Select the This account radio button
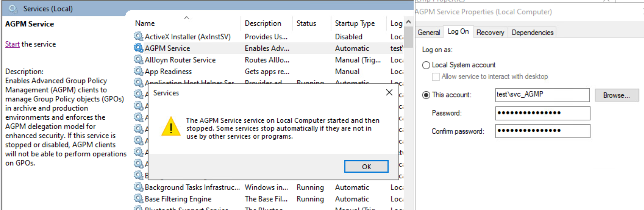 (x=426, y=95)
